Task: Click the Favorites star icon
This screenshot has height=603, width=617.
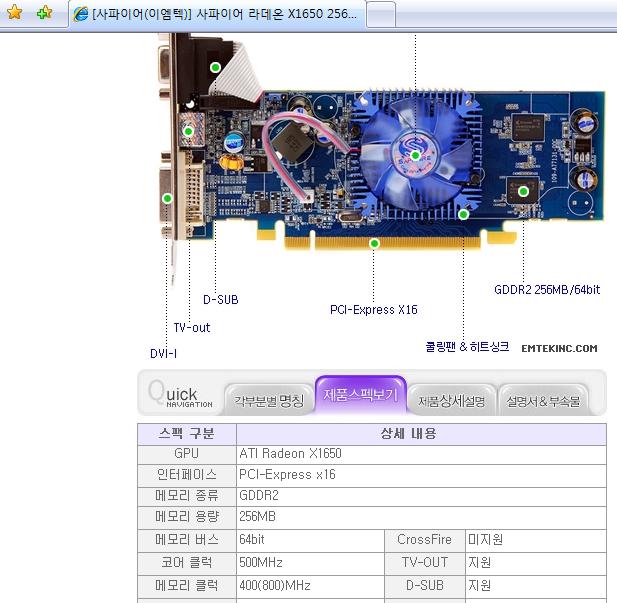Action: [15, 12]
